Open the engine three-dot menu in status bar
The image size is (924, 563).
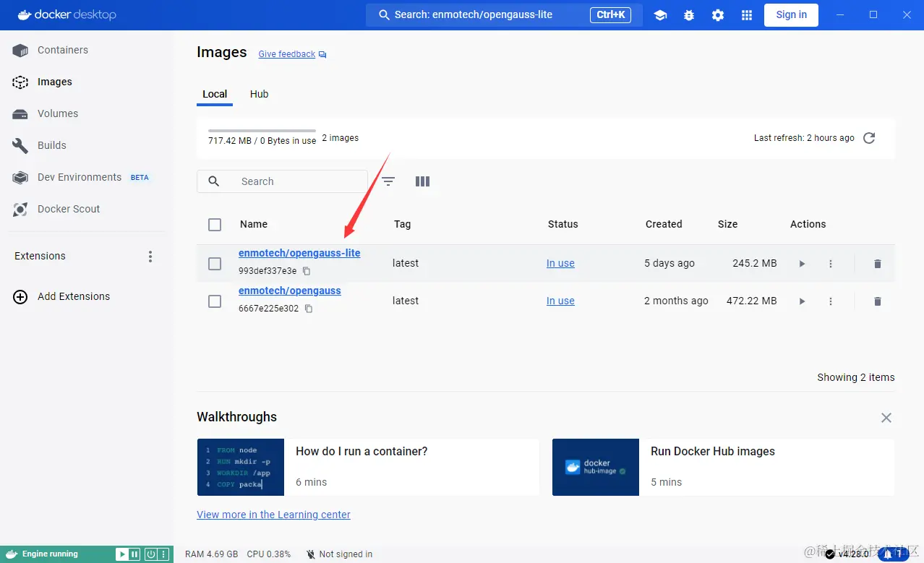coord(164,554)
